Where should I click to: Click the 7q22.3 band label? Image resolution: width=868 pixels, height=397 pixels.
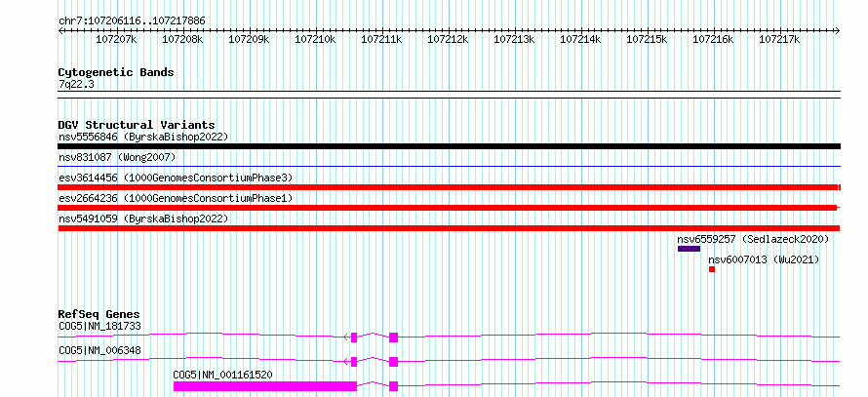point(75,84)
